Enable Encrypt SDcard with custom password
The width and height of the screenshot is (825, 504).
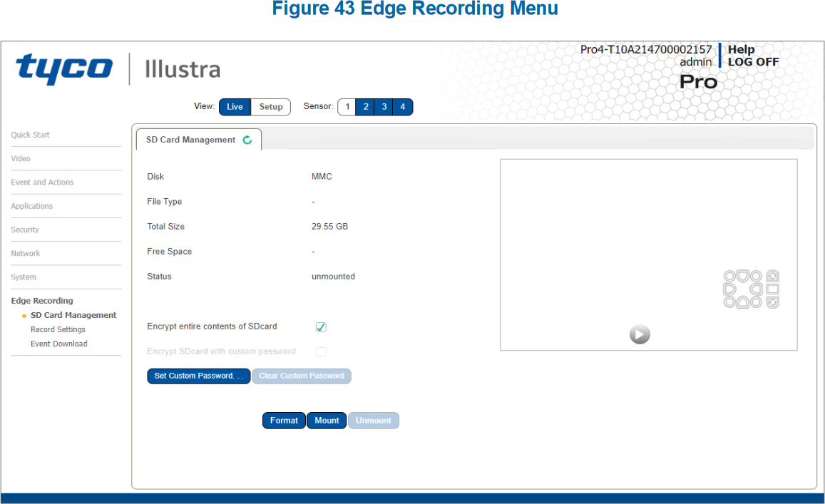(320, 351)
